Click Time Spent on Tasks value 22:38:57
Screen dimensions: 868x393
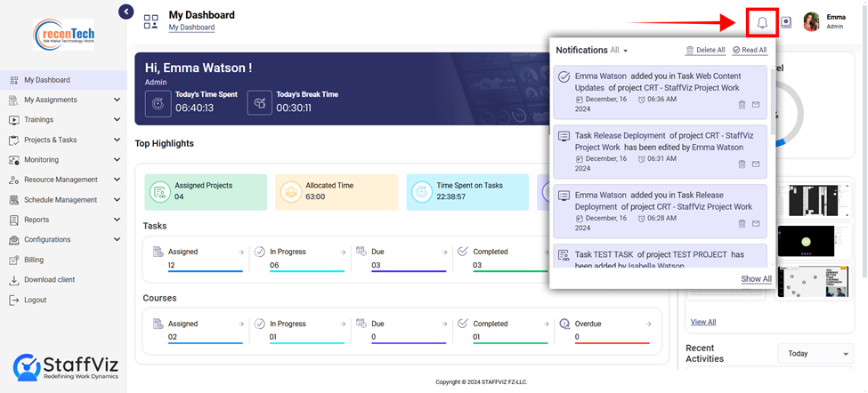tap(451, 196)
